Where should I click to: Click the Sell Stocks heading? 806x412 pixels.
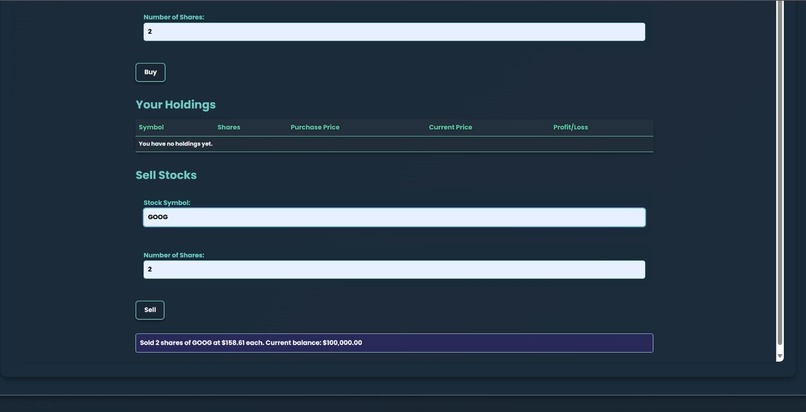[x=166, y=175]
